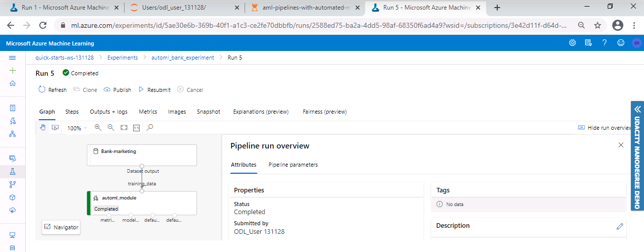The height and width of the screenshot is (252, 644).
Task: Toggle the Navigator minimap
Action: [x=61, y=227]
